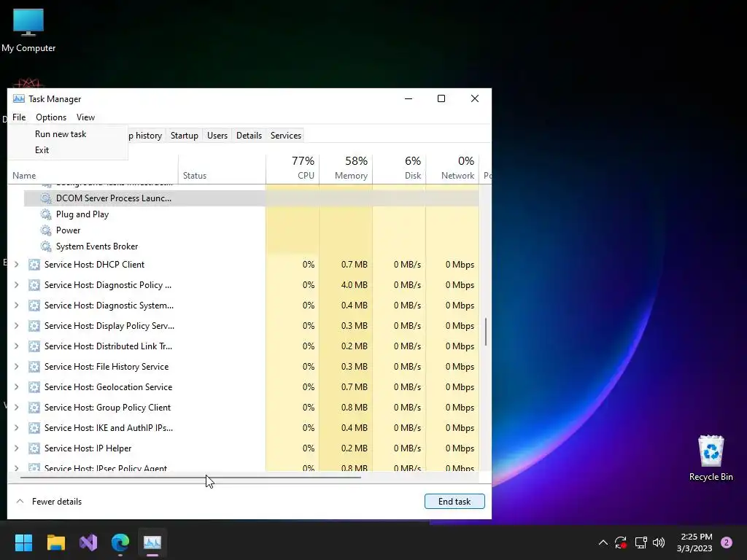The width and height of the screenshot is (747, 560).
Task: Click the Service Host: Group Policy Client icon
Action: (x=34, y=408)
